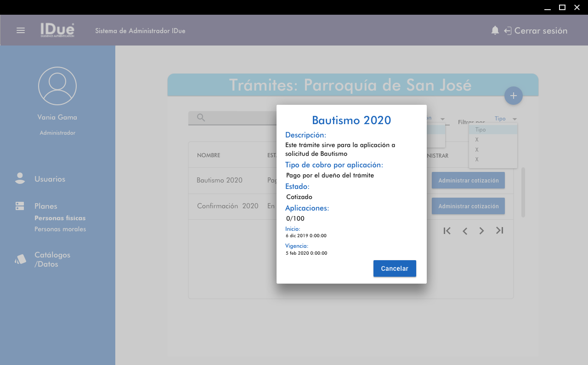The image size is (588, 365).
Task: Click the table's vertical scrollbar
Action: pos(523,192)
